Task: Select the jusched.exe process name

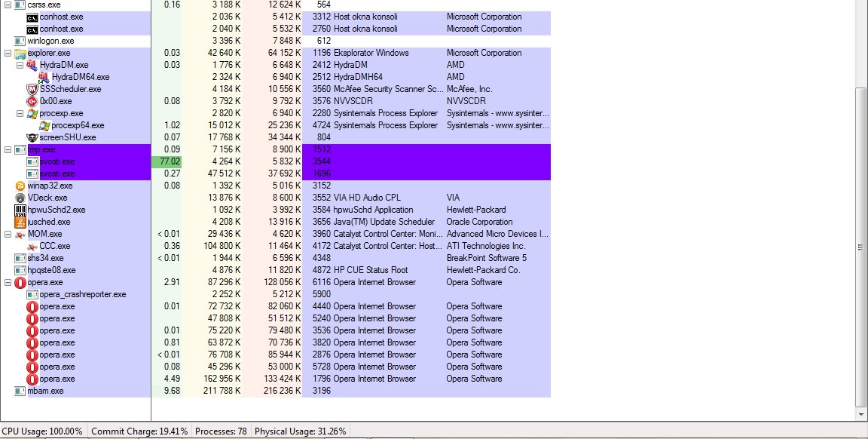Action: pos(49,223)
